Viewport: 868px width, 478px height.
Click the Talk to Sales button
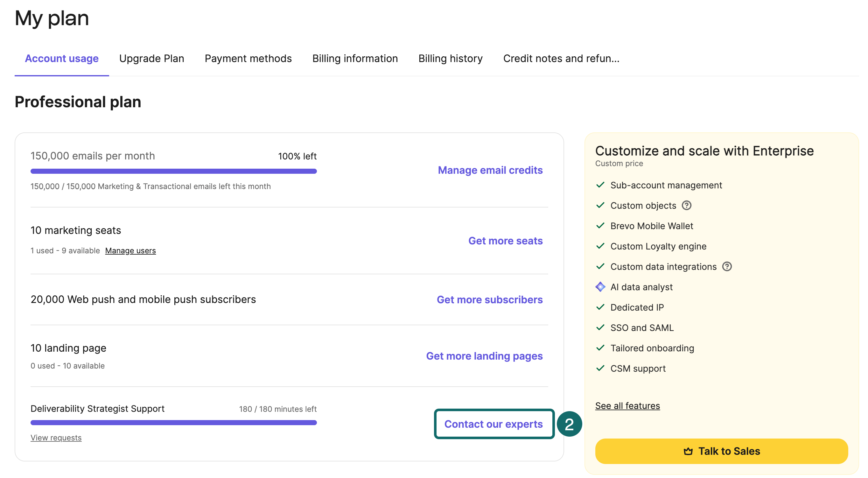721,451
